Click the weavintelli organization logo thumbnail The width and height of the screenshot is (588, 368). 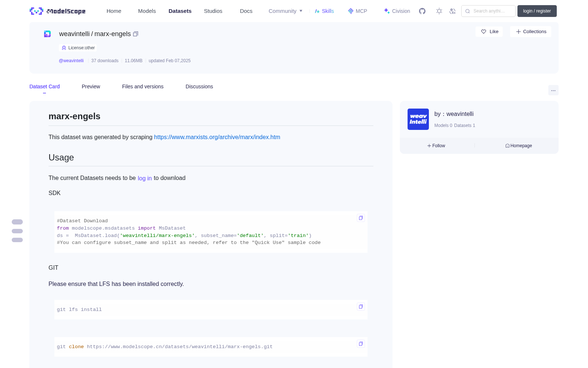pyautogui.click(x=418, y=119)
